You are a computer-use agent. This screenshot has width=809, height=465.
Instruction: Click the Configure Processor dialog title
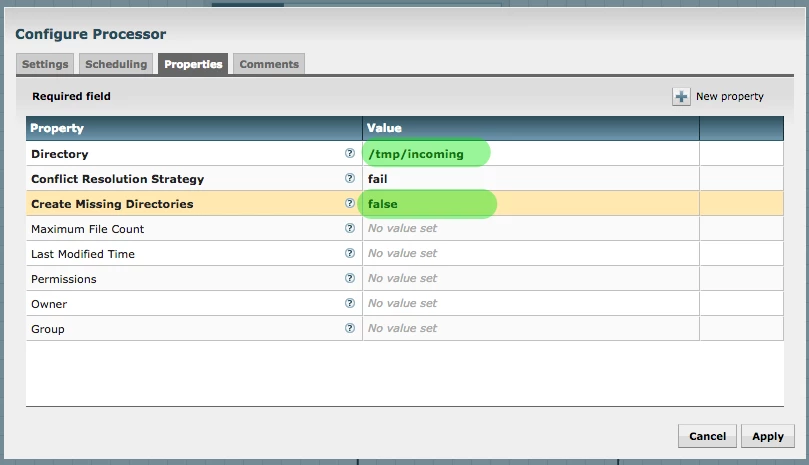(91, 34)
